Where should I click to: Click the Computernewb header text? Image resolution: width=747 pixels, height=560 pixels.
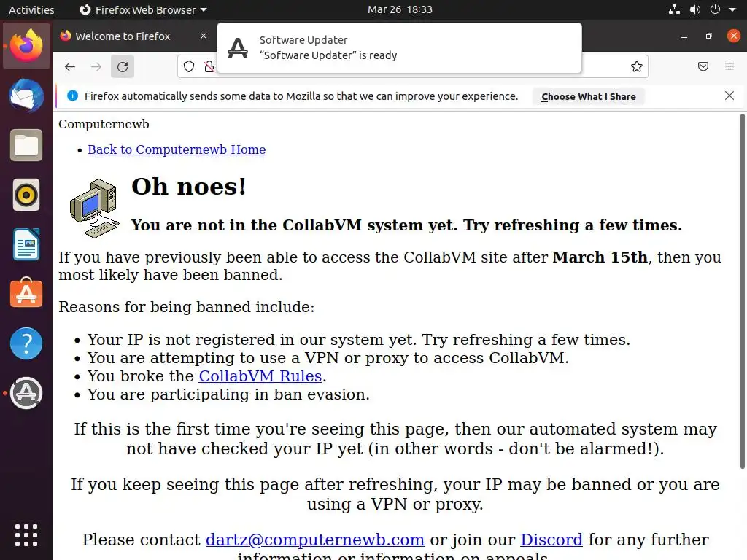pos(104,124)
